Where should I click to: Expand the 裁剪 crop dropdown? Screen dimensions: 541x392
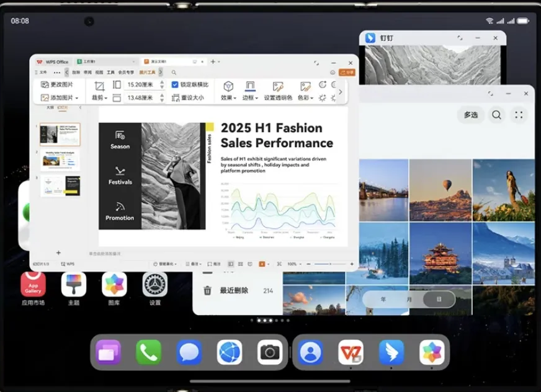point(99,97)
